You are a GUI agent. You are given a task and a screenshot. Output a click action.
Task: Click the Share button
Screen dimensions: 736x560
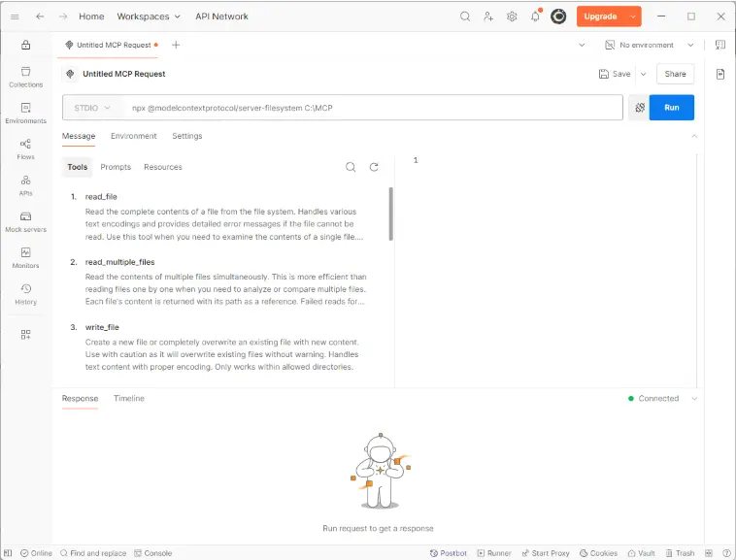pos(675,74)
